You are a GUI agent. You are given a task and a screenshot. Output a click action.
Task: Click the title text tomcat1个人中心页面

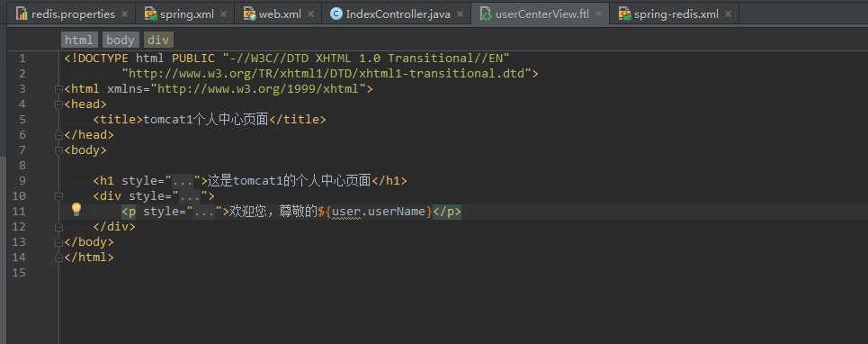[x=206, y=120]
